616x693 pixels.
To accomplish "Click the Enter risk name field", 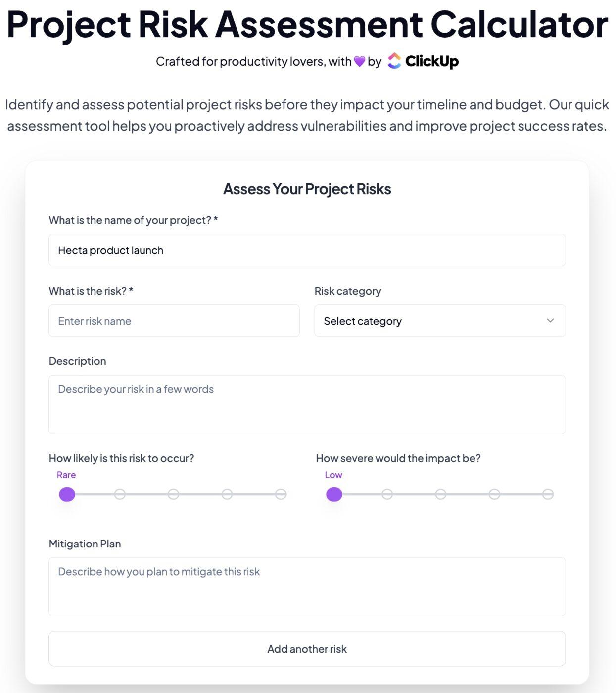I will pyautogui.click(x=174, y=321).
